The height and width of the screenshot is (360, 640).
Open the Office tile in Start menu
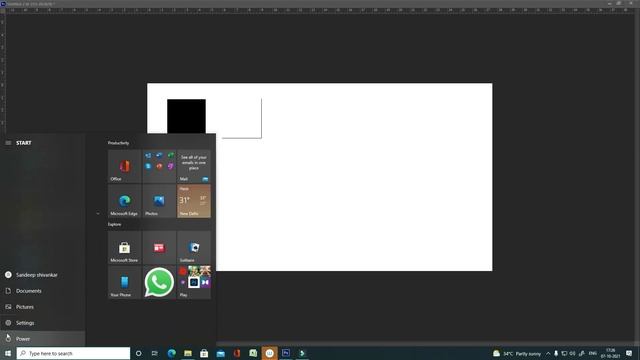click(124, 166)
